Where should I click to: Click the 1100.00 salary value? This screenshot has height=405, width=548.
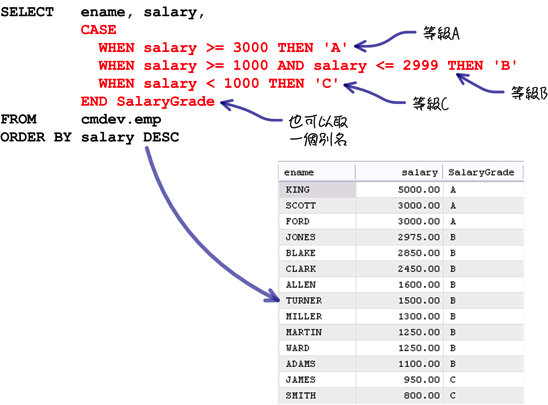click(419, 364)
